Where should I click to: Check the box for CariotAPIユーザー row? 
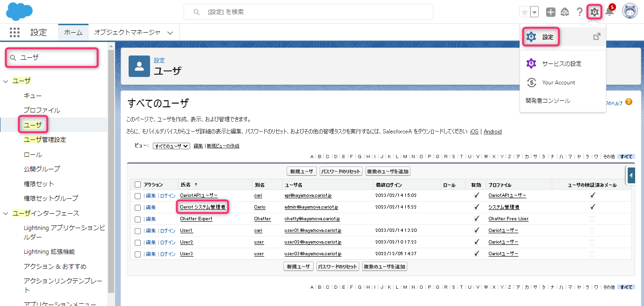tap(137, 196)
